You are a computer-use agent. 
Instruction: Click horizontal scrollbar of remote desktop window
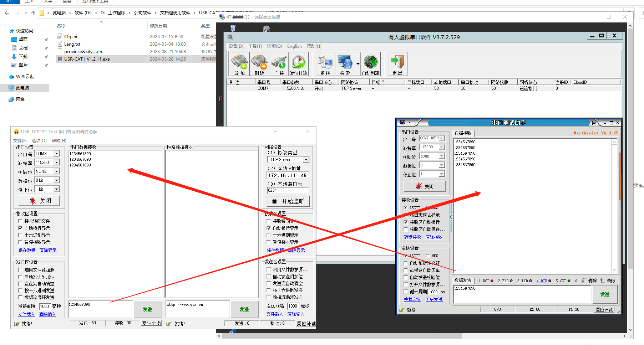pos(342,336)
